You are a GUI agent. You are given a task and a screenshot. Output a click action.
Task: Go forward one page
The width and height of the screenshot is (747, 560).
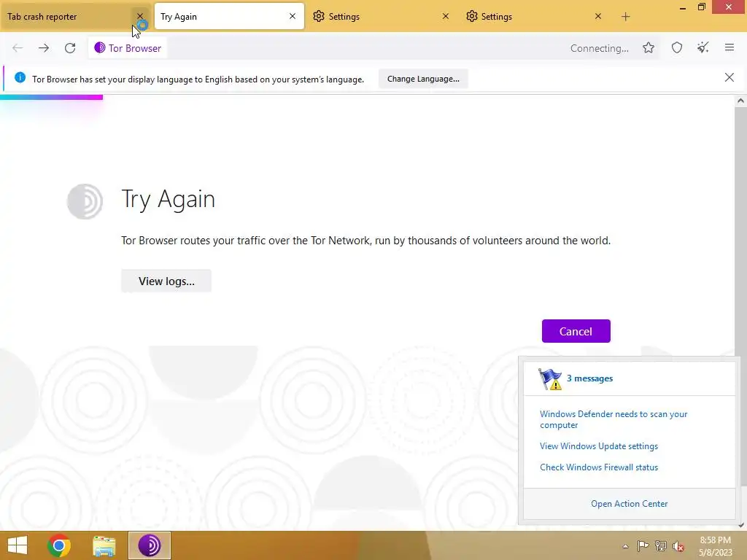point(44,47)
